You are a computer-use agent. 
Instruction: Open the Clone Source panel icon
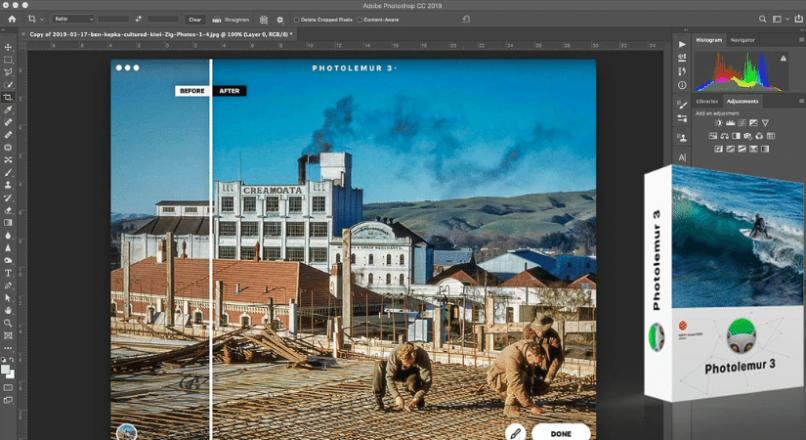[682, 138]
